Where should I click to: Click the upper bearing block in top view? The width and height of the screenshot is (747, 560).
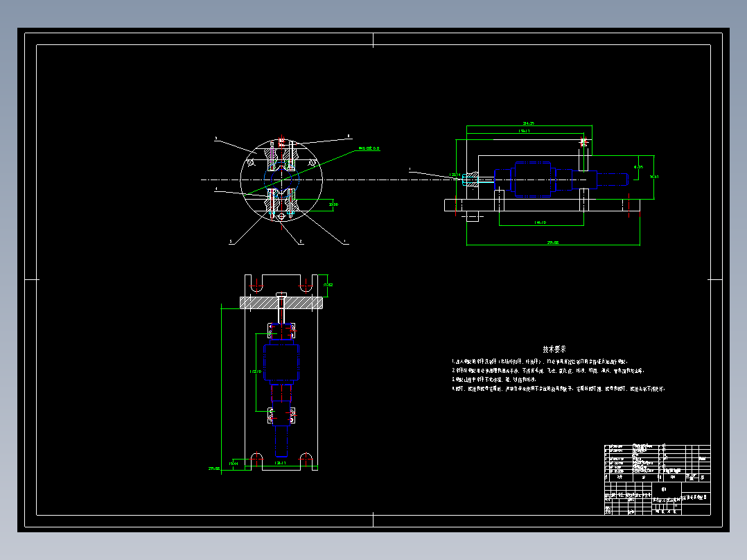click(x=281, y=331)
